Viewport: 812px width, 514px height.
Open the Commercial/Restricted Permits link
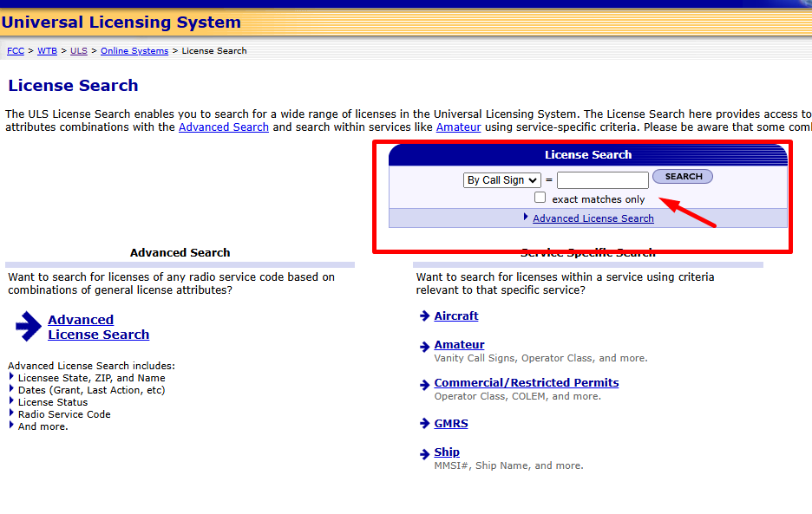pyautogui.click(x=526, y=383)
